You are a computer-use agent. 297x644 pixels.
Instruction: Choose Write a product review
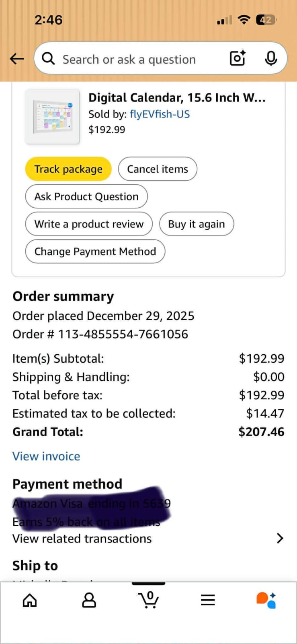pyautogui.click(x=89, y=224)
